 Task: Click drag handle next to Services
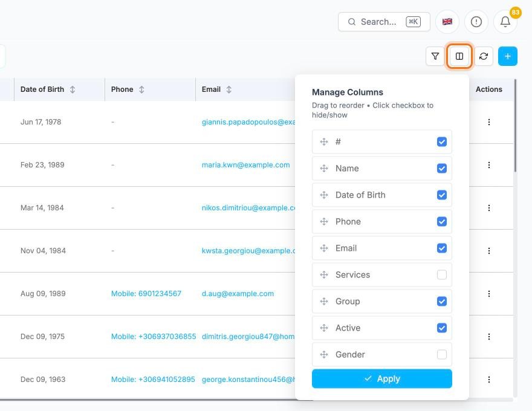pos(324,274)
